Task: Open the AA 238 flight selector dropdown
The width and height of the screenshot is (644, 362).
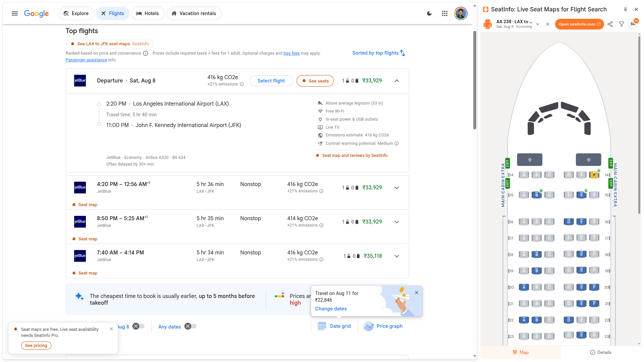Action: point(538,24)
